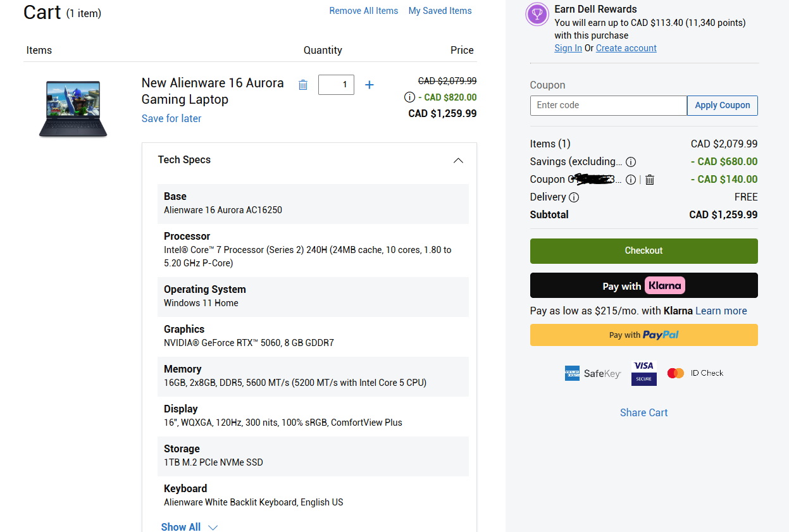Increase quantity with the plus icon

pos(370,85)
